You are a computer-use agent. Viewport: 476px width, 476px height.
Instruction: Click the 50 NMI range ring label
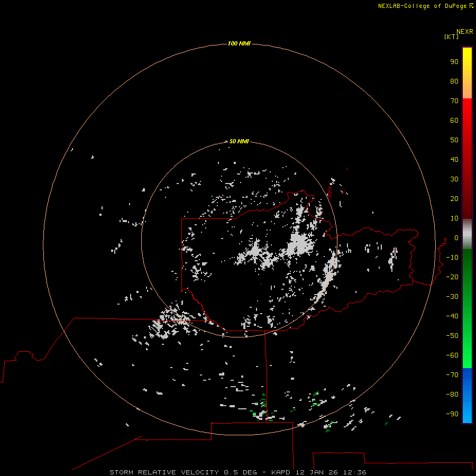pos(239,141)
